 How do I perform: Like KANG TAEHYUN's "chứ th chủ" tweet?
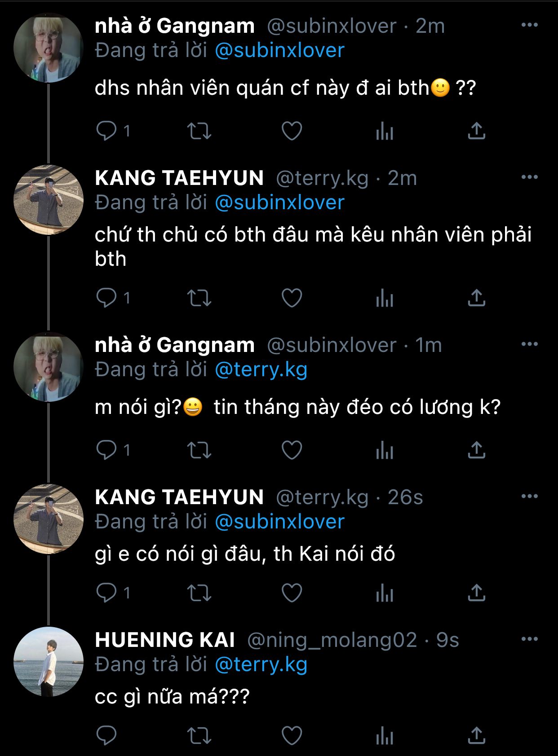[292, 298]
